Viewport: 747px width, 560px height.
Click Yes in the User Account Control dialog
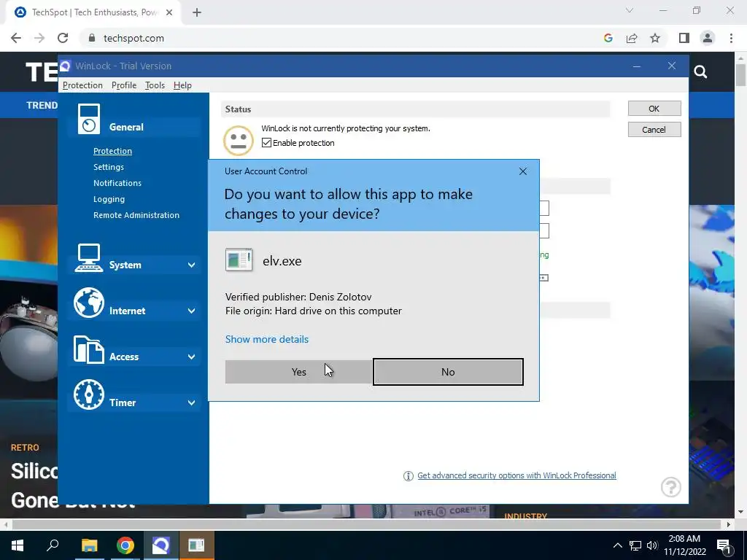point(298,372)
